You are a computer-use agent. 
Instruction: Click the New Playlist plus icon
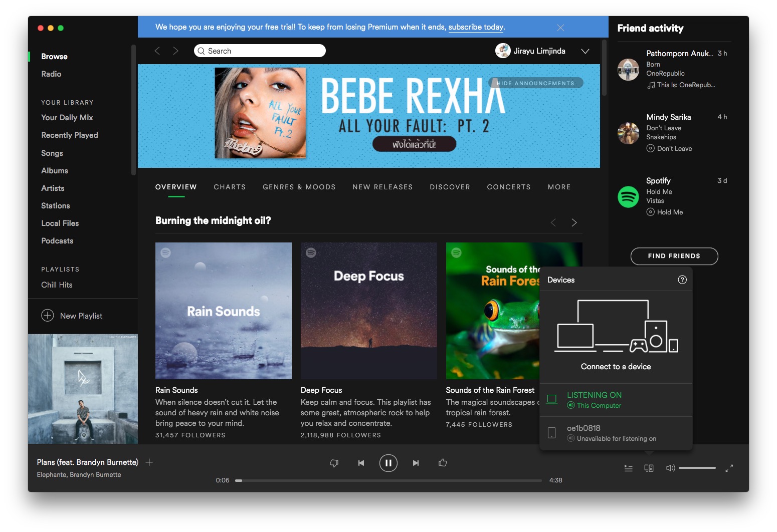48,316
